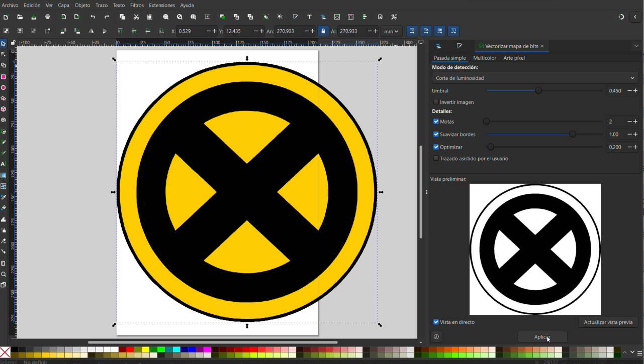Create a new document icon
The image size is (644, 364).
pyautogui.click(x=6, y=17)
